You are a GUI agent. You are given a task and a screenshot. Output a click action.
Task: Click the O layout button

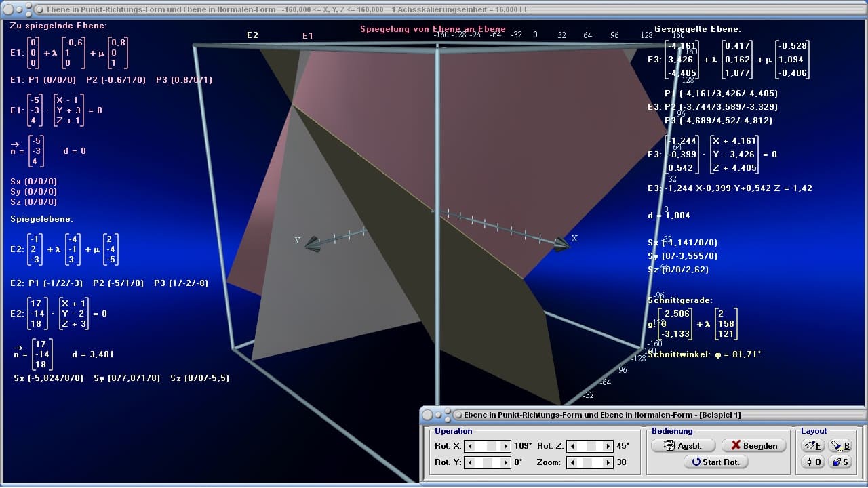(812, 462)
